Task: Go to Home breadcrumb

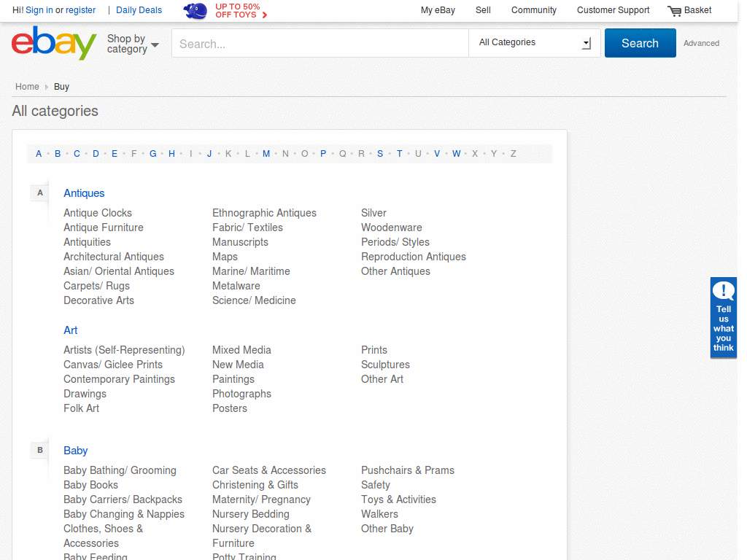Action: [x=27, y=86]
